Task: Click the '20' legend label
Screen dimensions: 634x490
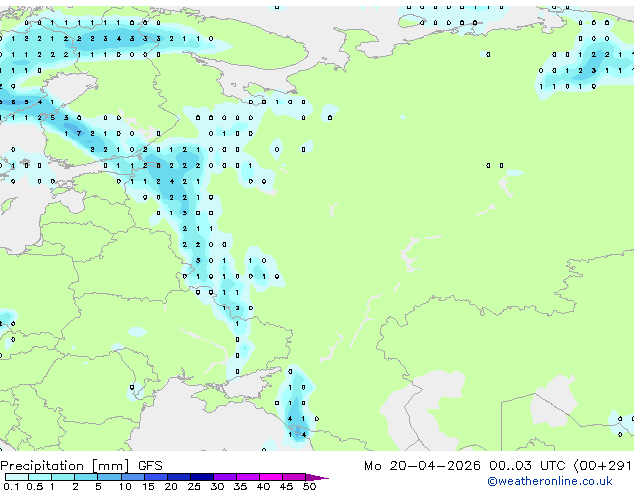Action: click(x=171, y=486)
